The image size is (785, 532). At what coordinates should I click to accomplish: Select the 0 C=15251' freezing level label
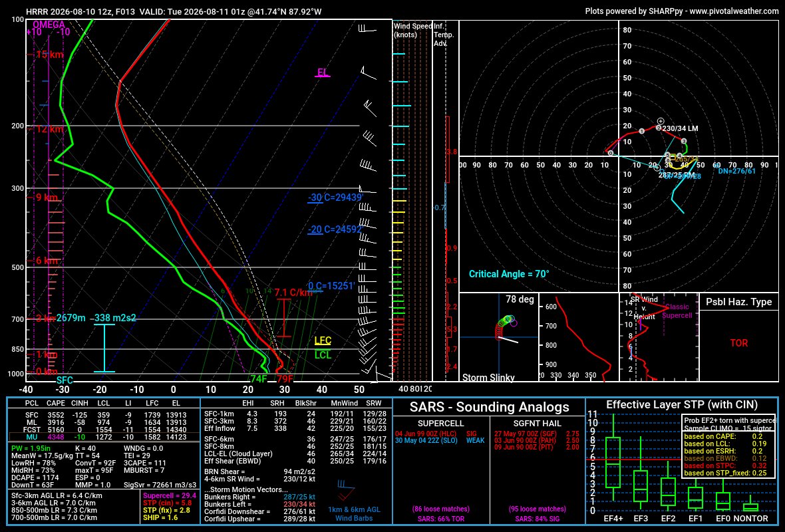[x=331, y=286]
